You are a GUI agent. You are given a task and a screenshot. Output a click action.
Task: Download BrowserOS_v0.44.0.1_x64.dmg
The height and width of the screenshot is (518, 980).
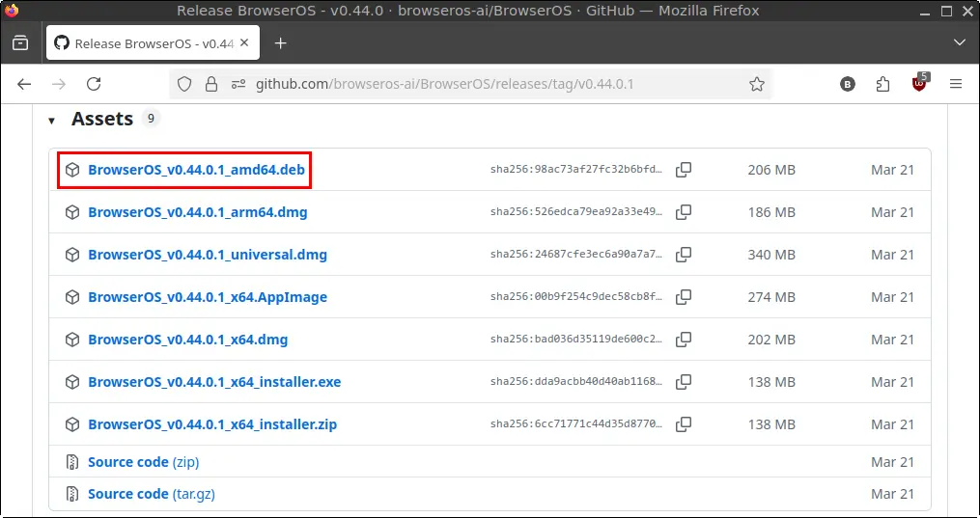point(188,340)
